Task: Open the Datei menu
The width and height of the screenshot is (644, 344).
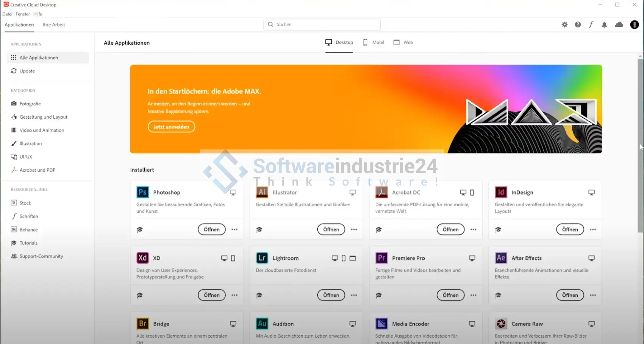Action: point(7,14)
